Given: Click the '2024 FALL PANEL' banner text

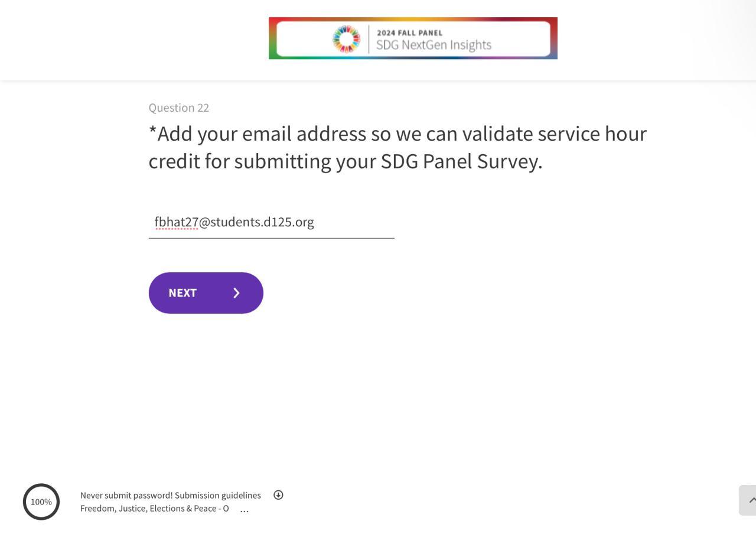Looking at the screenshot, I should [x=409, y=32].
